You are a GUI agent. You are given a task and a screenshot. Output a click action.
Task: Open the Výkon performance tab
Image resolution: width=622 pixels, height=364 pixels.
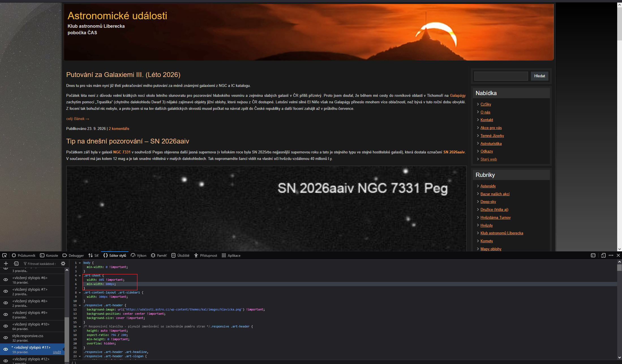138,255
